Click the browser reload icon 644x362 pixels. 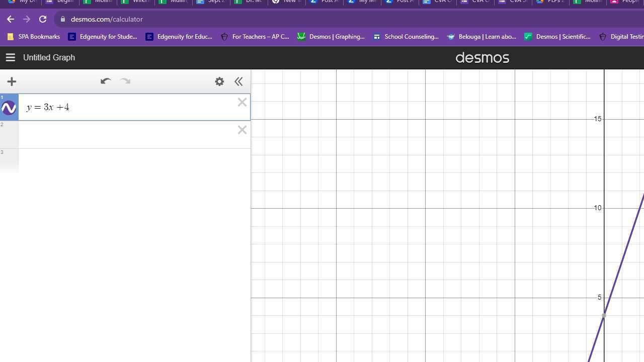(x=43, y=19)
